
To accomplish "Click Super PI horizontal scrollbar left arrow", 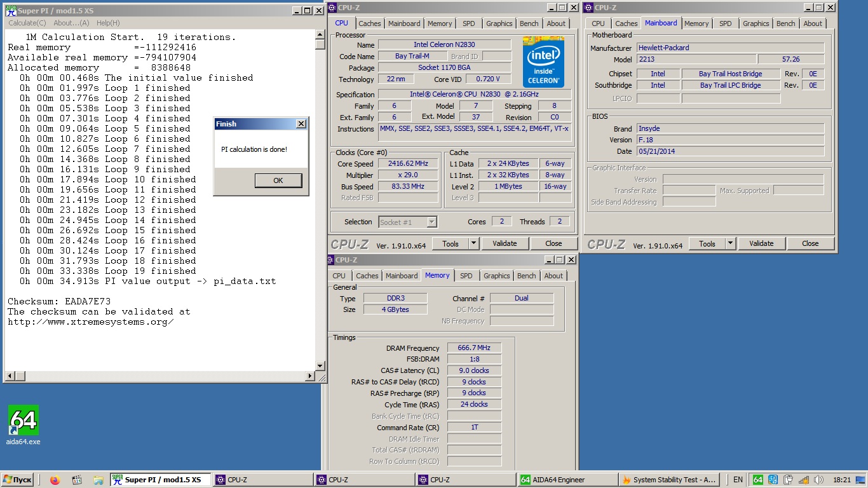I will tap(9, 376).
